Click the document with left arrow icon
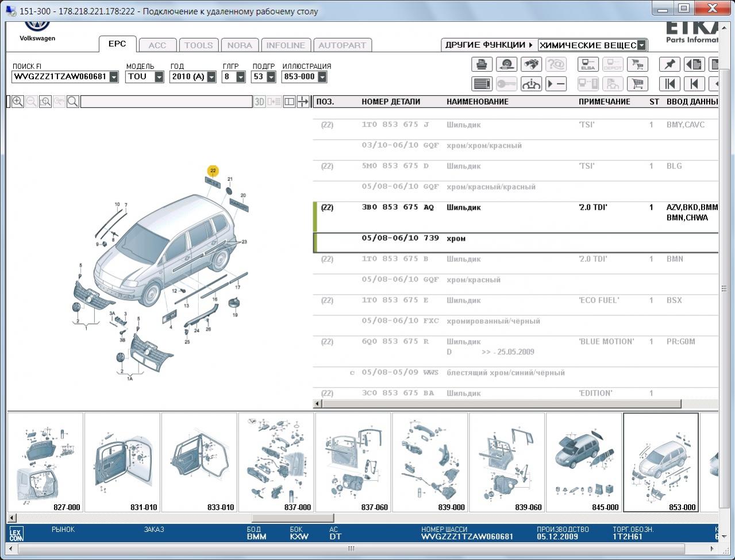 coord(694,64)
